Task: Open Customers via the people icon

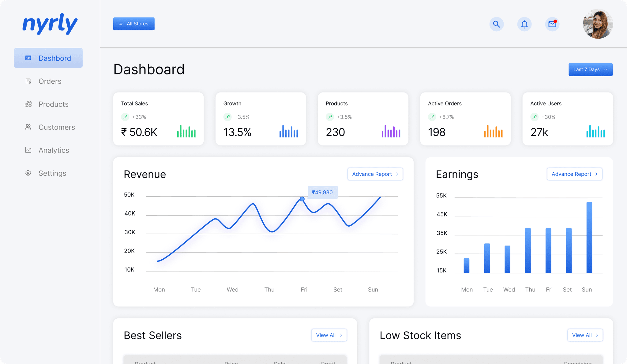Action: [x=28, y=127]
